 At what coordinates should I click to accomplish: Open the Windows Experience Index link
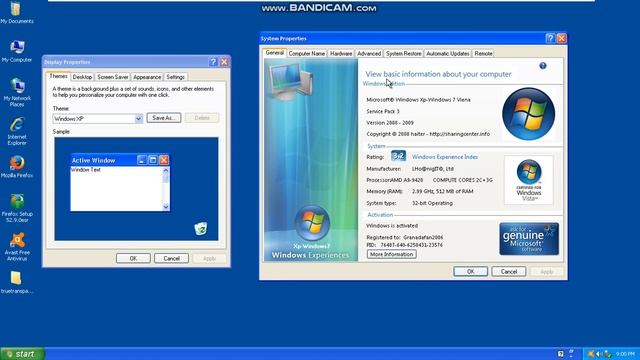click(x=444, y=157)
